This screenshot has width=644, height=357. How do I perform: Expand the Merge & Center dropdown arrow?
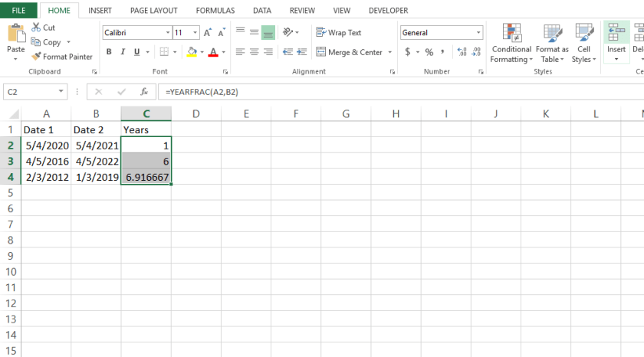point(389,52)
